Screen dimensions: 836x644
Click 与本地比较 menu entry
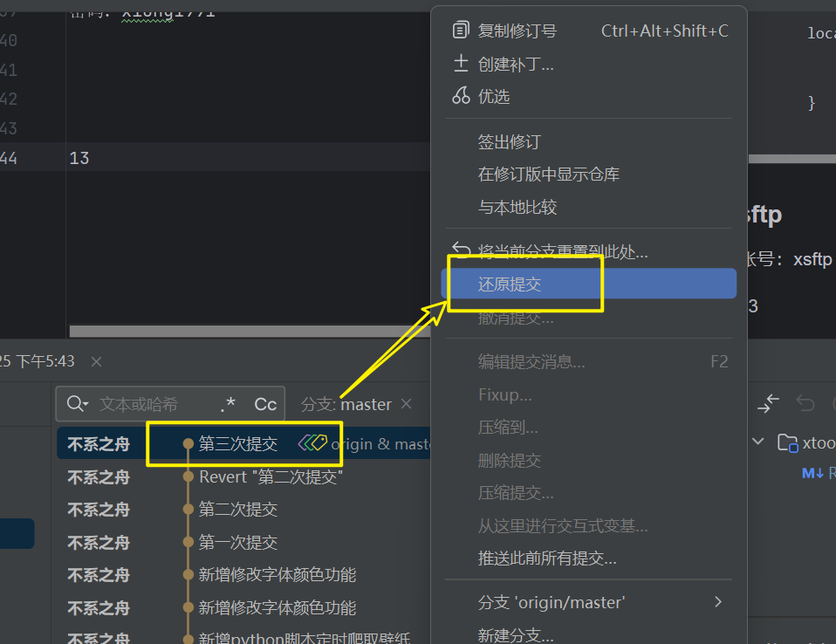coord(517,208)
